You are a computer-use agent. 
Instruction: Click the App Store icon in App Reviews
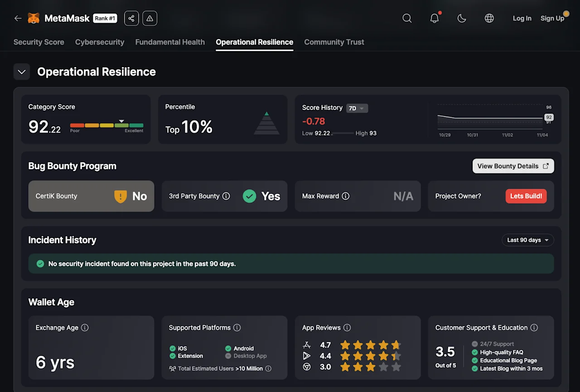point(307,345)
